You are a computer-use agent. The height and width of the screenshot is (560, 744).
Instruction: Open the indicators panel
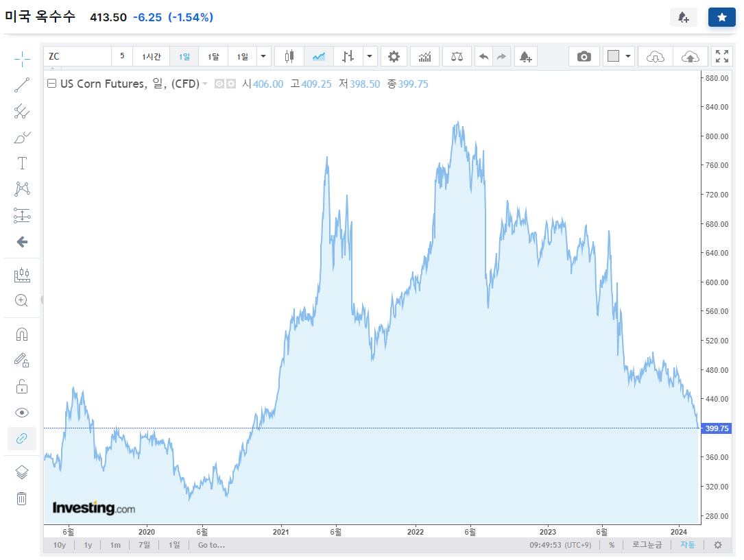(x=424, y=56)
